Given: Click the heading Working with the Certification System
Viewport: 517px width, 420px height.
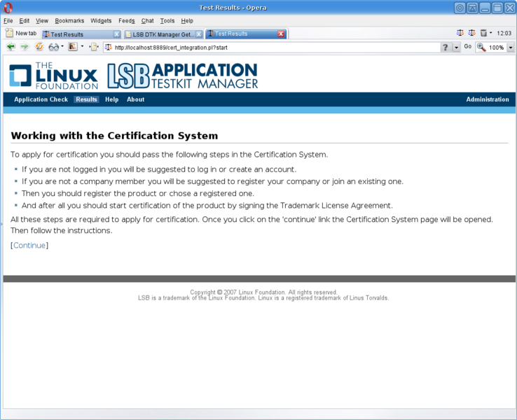Looking at the screenshot, I should [x=114, y=136].
